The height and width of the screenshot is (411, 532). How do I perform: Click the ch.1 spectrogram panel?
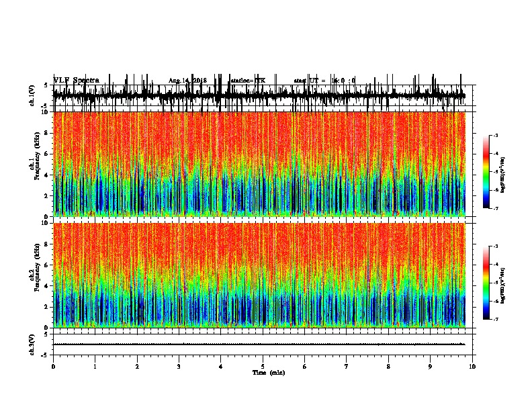click(x=259, y=164)
